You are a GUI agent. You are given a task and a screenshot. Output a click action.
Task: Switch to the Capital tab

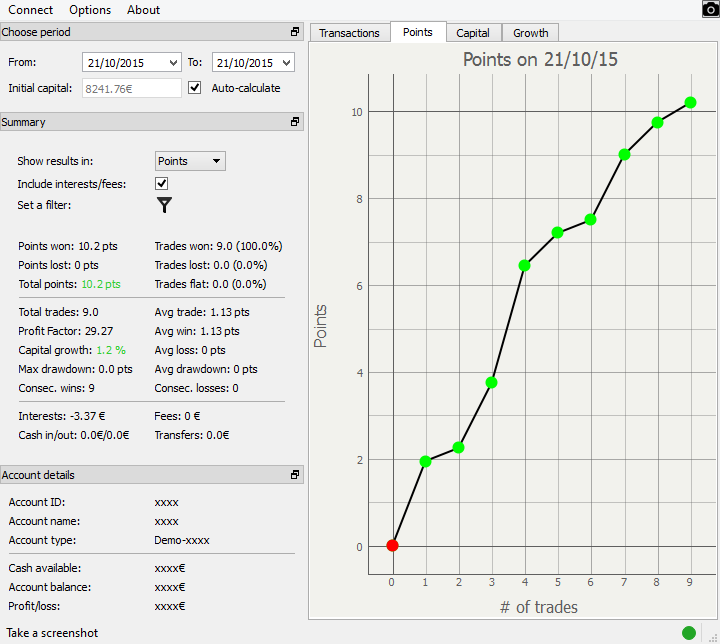tap(473, 33)
